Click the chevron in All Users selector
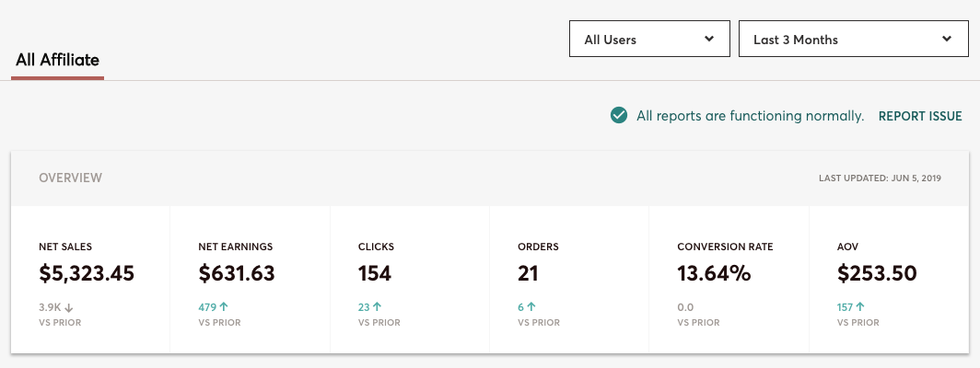The image size is (980, 368). [x=709, y=40]
